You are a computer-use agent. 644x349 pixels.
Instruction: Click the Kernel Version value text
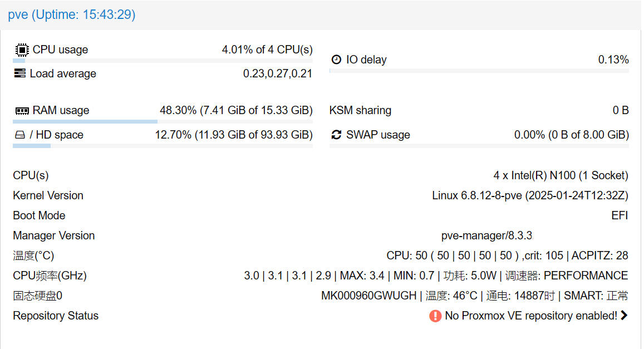click(x=530, y=195)
